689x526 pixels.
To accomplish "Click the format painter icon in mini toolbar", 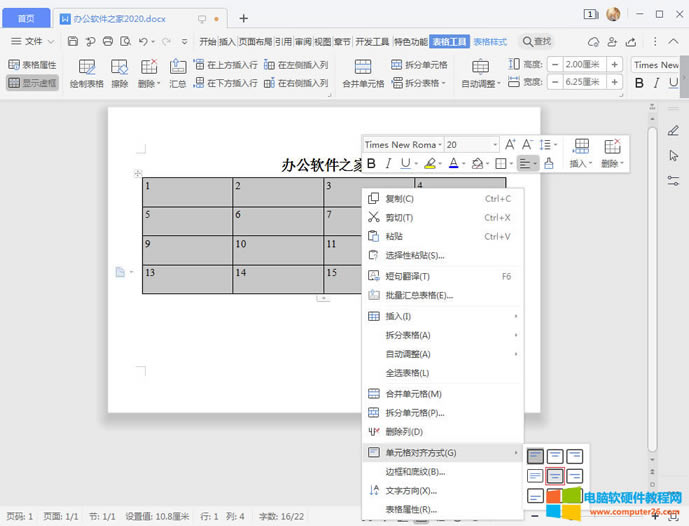I will [549, 164].
